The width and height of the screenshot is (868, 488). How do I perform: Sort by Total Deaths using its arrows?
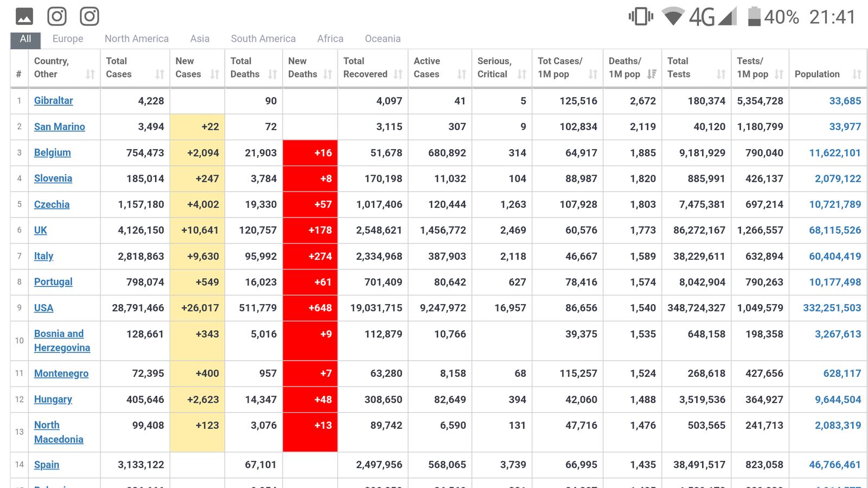272,74
